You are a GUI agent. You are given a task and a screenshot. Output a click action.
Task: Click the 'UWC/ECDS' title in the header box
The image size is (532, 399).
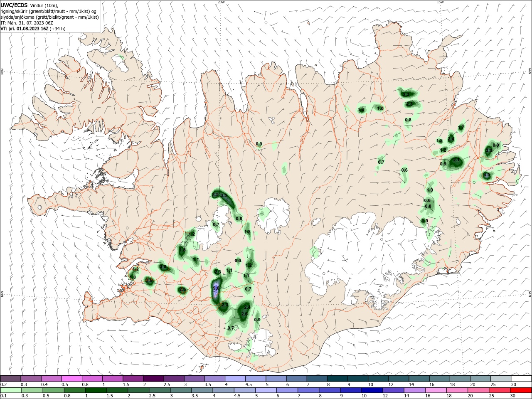point(14,5)
